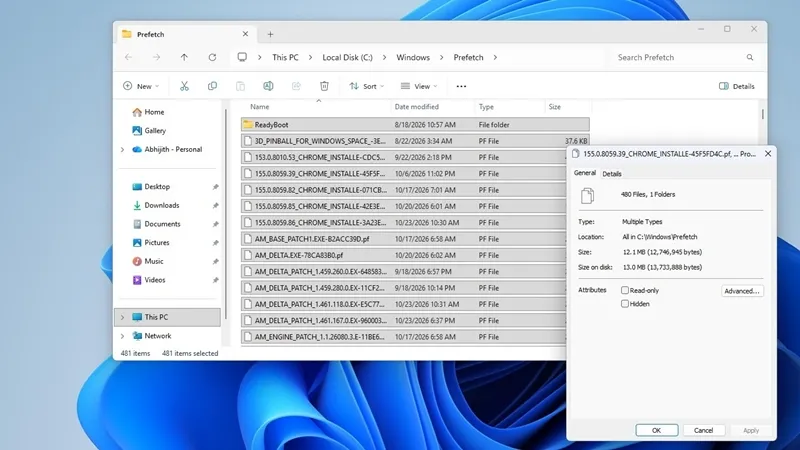Image resolution: width=800 pixels, height=450 pixels.
Task: Click the file list vertical scrollbar
Action: tap(762, 114)
